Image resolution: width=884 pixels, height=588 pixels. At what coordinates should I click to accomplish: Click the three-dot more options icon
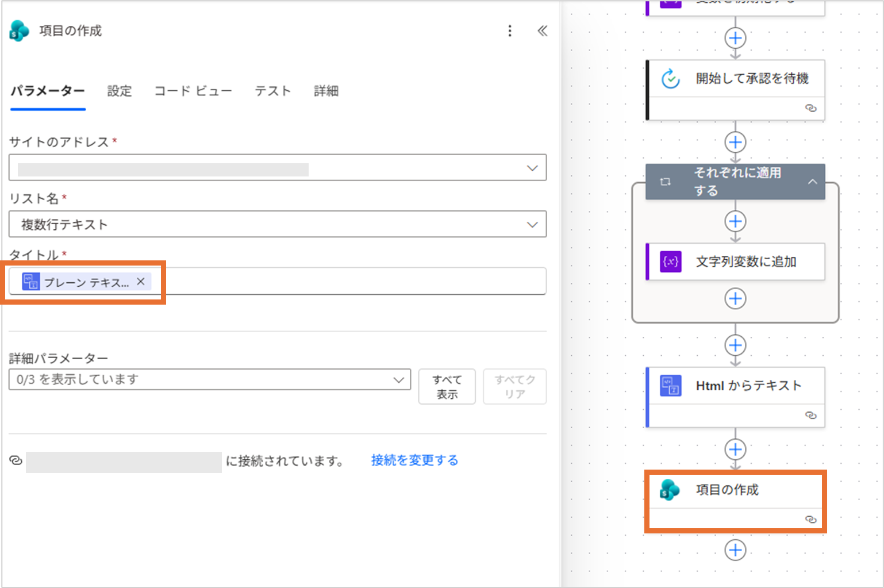pos(510,31)
